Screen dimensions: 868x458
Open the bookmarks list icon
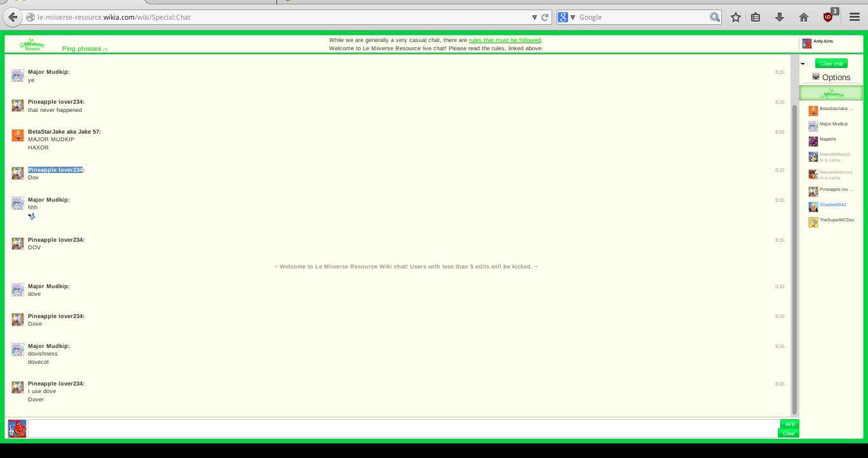click(756, 17)
